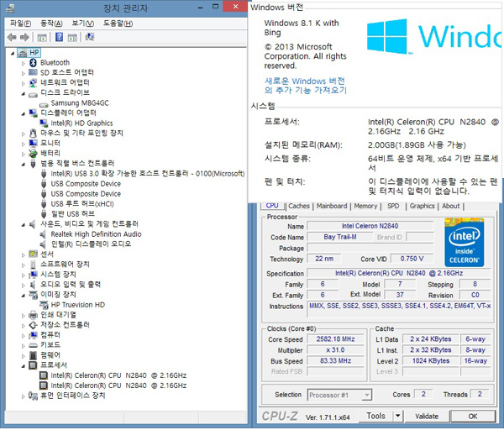Collapse the 범용 직렬 버스 컨트롤러 arrow

point(24,165)
